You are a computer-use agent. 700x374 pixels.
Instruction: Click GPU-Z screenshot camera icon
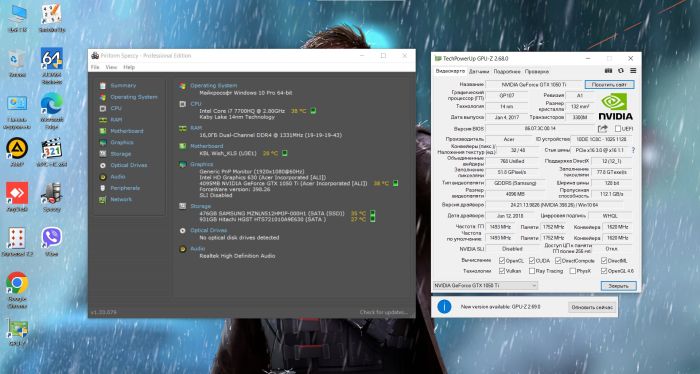[x=608, y=71]
